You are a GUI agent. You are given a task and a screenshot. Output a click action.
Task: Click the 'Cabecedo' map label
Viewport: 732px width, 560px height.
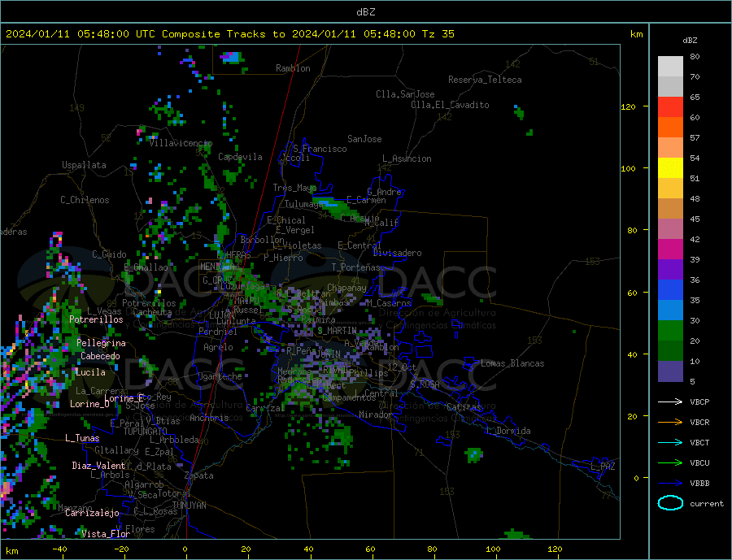(100, 356)
